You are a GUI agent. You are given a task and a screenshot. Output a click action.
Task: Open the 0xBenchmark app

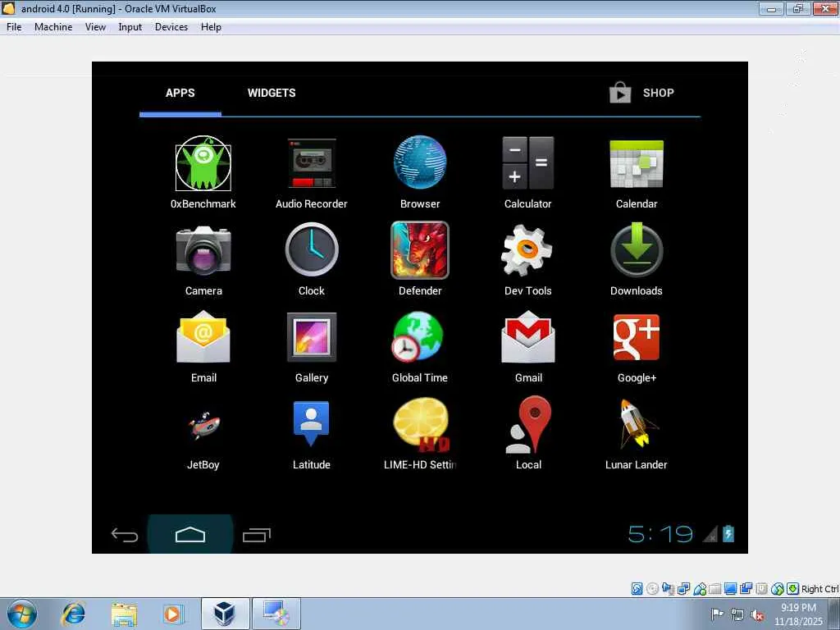click(x=203, y=163)
